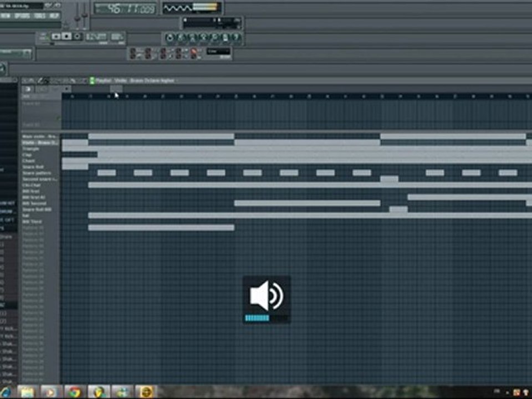The width and height of the screenshot is (532, 399).
Task: Select the 'Main violin' pattern row
Action: [40, 136]
